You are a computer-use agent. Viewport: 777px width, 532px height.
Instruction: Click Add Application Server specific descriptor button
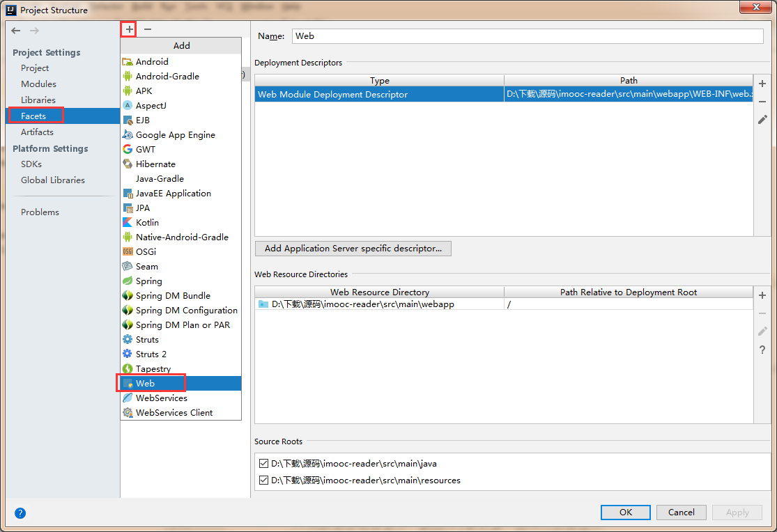[353, 248]
